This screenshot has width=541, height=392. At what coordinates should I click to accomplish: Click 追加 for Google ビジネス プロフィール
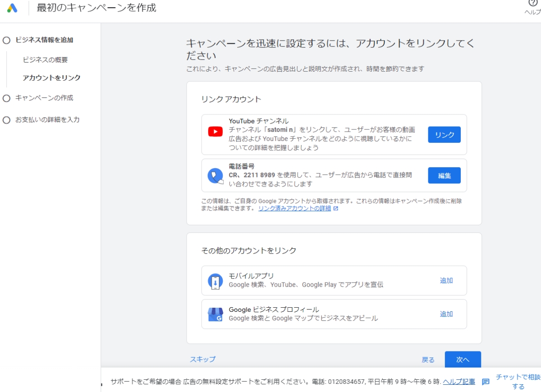pyautogui.click(x=446, y=314)
